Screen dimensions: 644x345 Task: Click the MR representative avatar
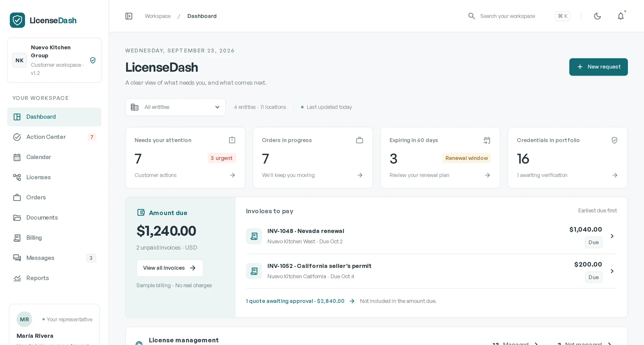pyautogui.click(x=24, y=319)
